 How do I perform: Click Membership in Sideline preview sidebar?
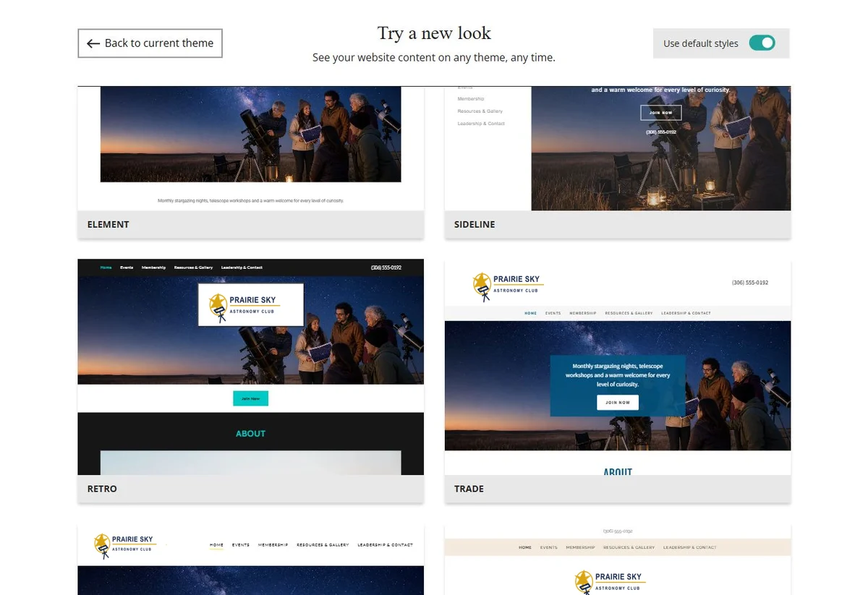pyautogui.click(x=471, y=99)
